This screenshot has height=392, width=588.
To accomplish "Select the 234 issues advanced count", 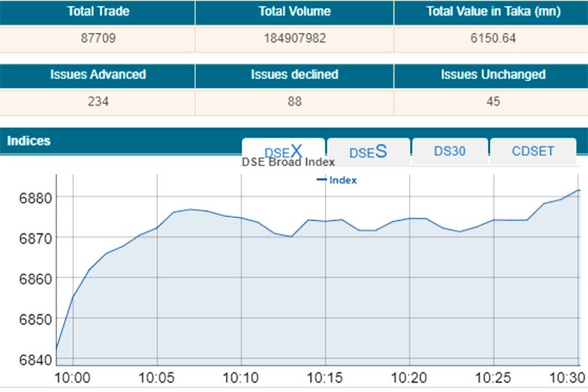I will click(x=97, y=101).
